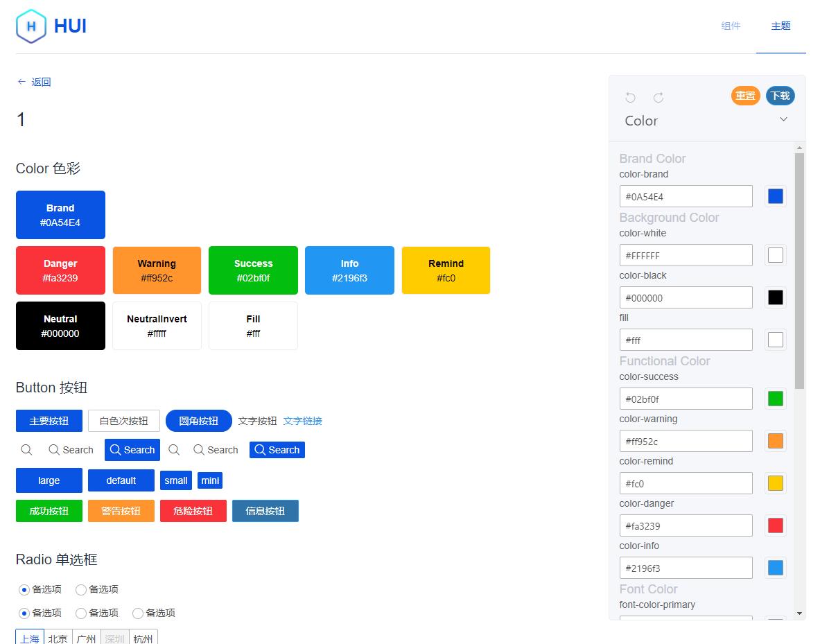Viewport: 820px width, 644px height.
Task: Switch to the 组件 tab
Action: click(x=731, y=26)
